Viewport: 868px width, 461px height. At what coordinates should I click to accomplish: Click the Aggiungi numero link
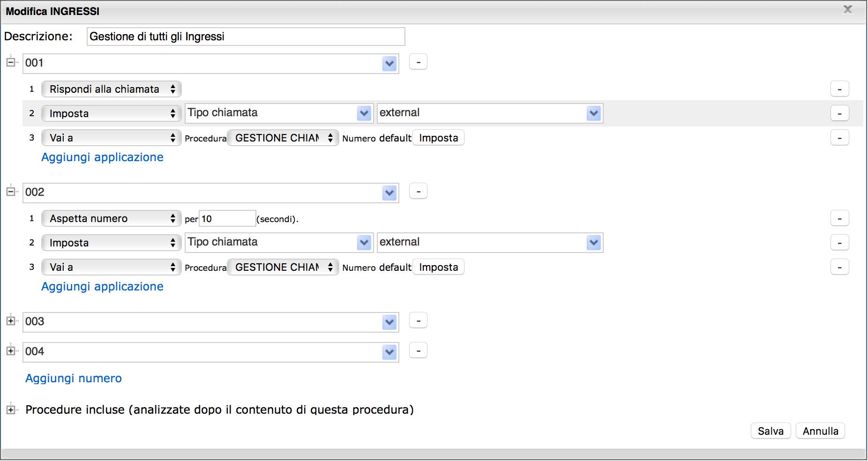74,378
